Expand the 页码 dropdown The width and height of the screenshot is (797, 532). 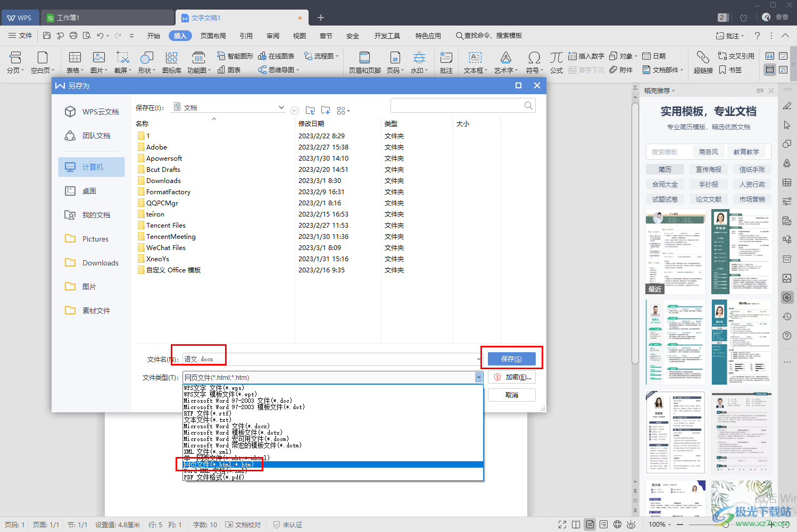click(x=402, y=70)
